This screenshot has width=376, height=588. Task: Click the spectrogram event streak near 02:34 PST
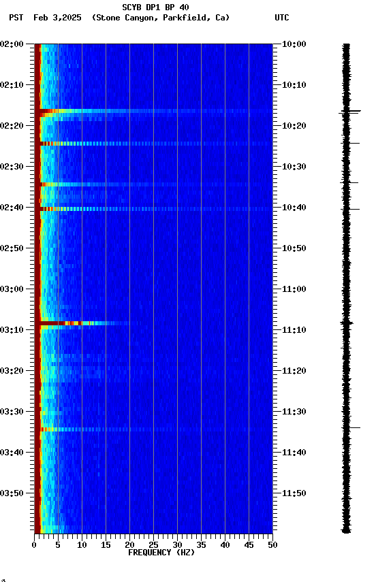[x=153, y=184]
